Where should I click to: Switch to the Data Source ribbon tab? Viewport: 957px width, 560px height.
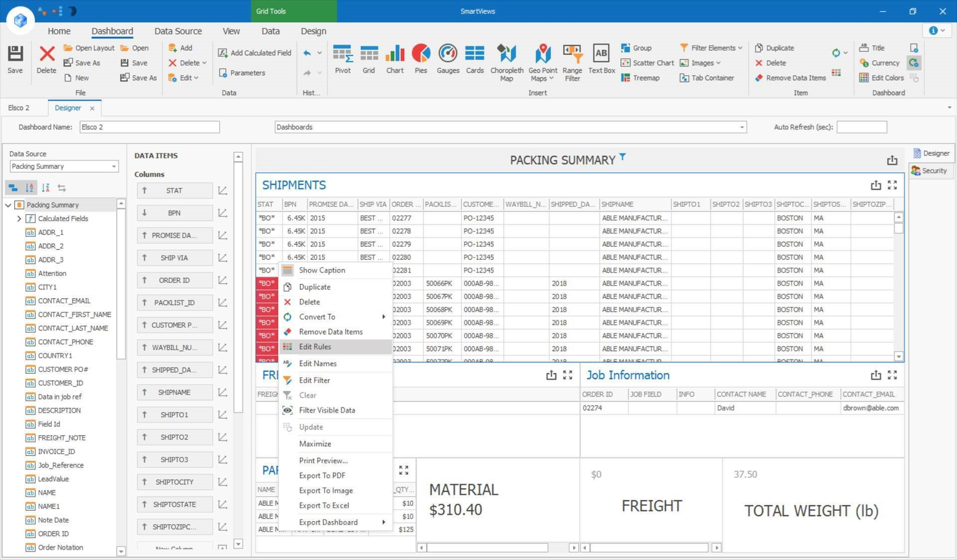click(x=178, y=30)
